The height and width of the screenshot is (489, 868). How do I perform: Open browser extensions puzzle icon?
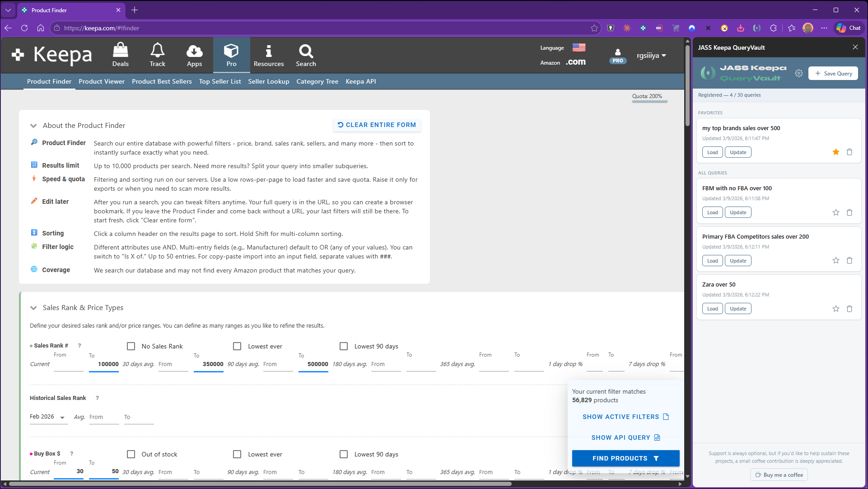point(773,28)
